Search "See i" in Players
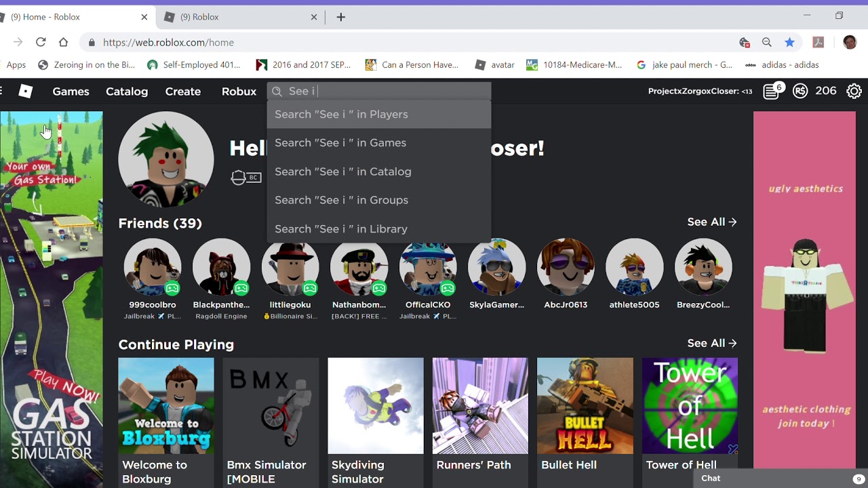 tap(379, 115)
